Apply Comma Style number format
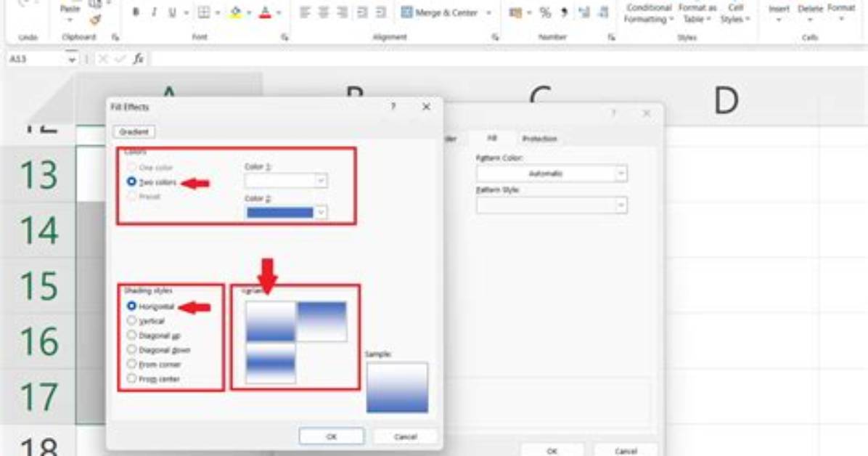The height and width of the screenshot is (456, 868). tap(564, 12)
